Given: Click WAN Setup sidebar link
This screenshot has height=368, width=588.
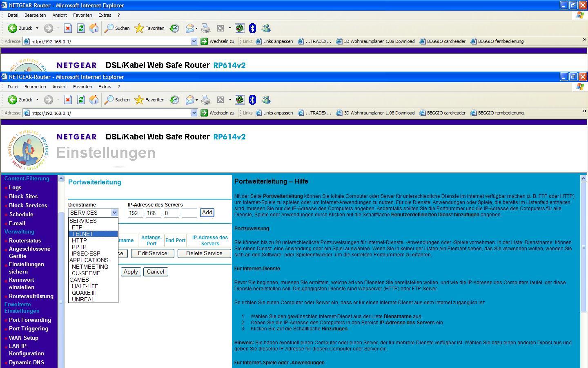Looking at the screenshot, I should (24, 338).
